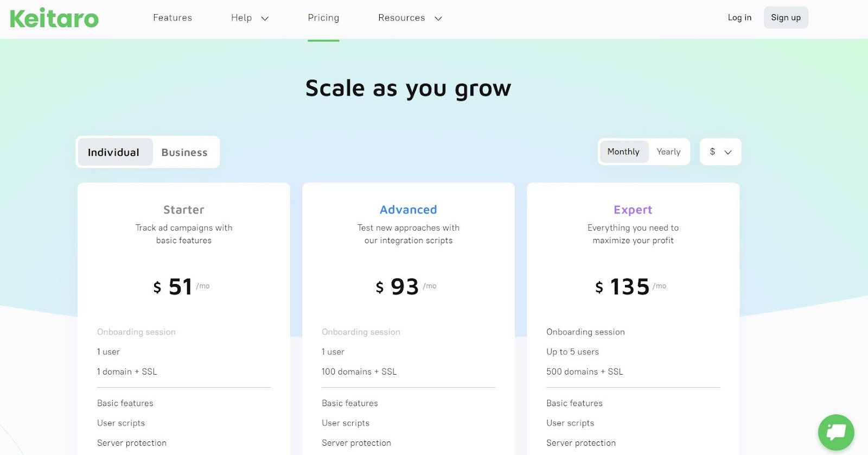Select Yearly billing period
The height and width of the screenshot is (455, 868).
[x=668, y=151]
